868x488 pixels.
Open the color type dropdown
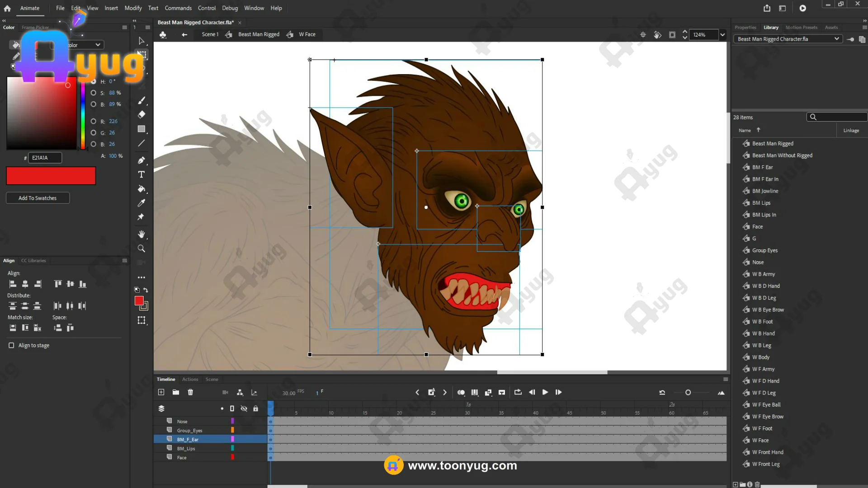(98, 45)
